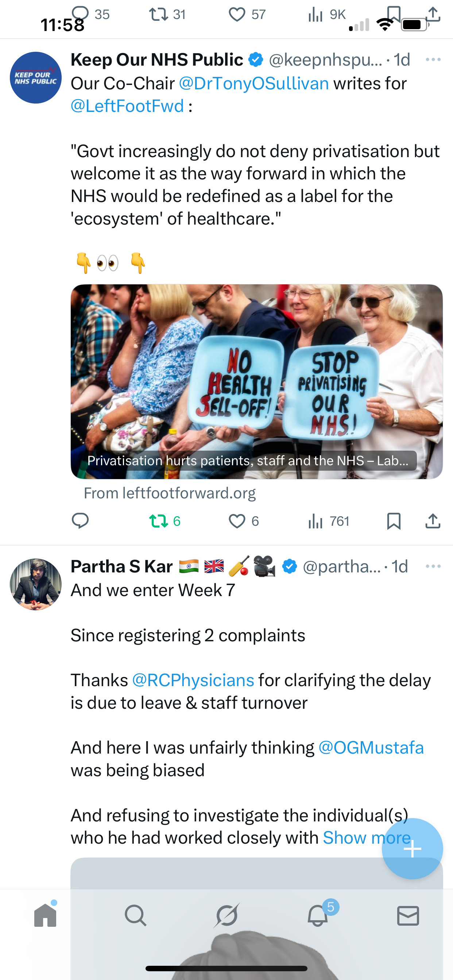Screen dimensions: 453x980
Task: Reply to the Keep Our NHS Public tweet
Action: click(x=80, y=521)
